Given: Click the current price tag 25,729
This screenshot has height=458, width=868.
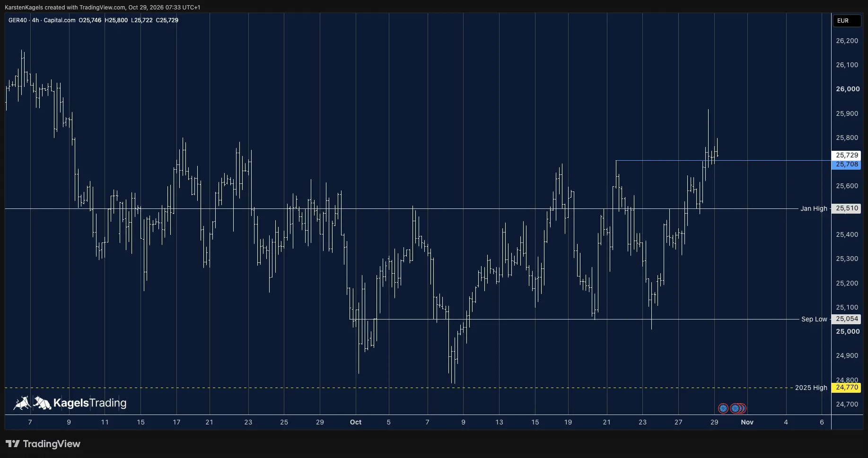Looking at the screenshot, I should click(846, 155).
